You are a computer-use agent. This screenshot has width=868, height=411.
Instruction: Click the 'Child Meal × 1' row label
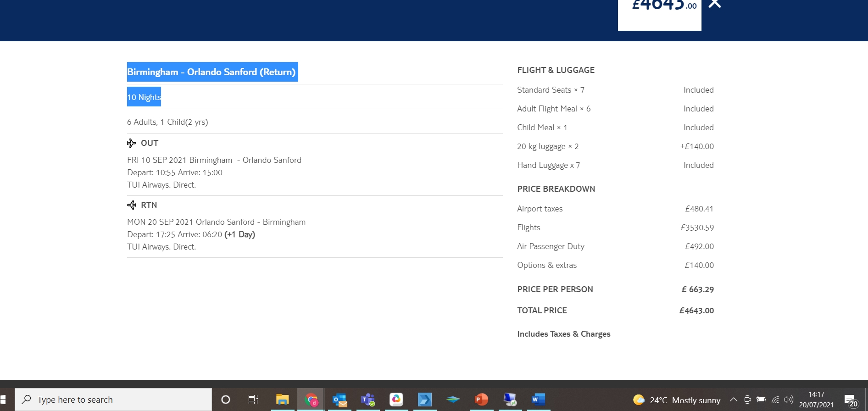tap(542, 128)
